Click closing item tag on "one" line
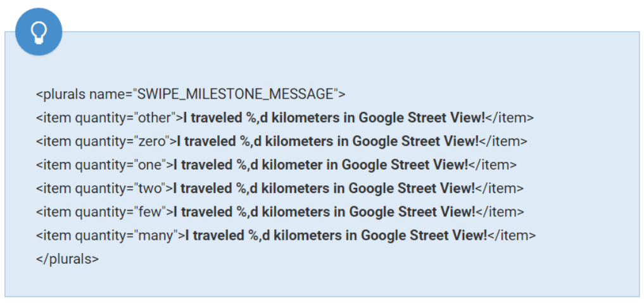This screenshot has height=303, width=644. tap(492, 165)
